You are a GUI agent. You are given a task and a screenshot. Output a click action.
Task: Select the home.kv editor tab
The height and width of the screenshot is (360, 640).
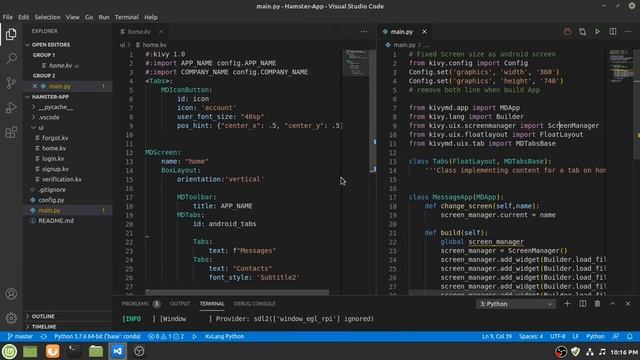pos(139,31)
